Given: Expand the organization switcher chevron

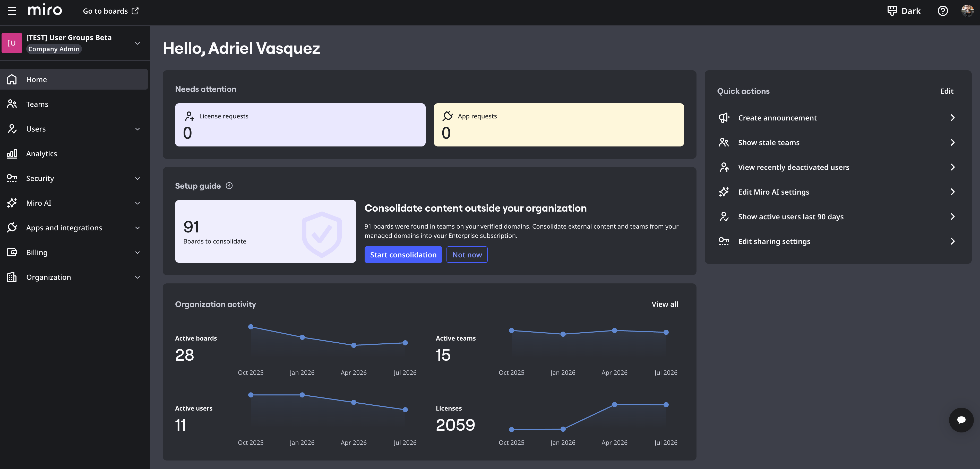Looking at the screenshot, I should (138, 43).
